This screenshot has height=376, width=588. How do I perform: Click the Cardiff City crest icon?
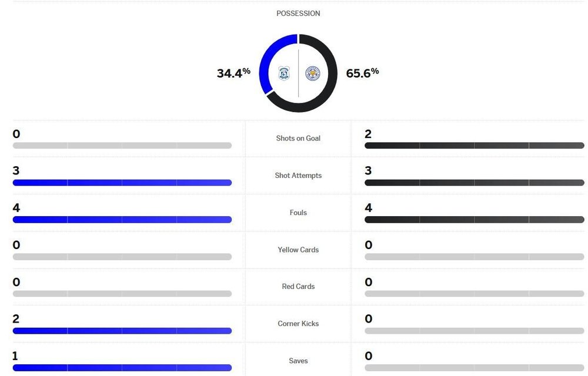(x=284, y=73)
